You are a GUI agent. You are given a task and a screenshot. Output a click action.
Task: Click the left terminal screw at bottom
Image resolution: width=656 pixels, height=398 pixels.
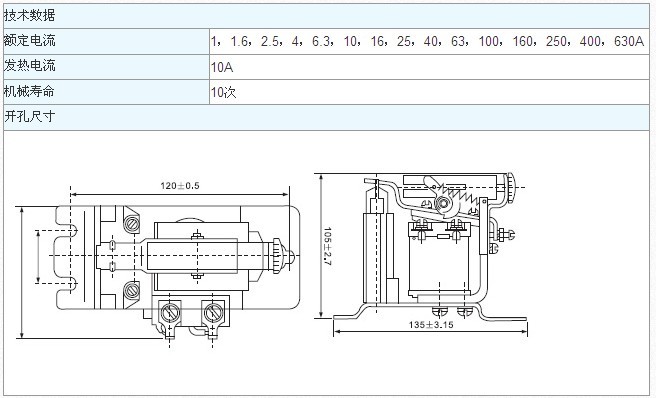pos(170,312)
